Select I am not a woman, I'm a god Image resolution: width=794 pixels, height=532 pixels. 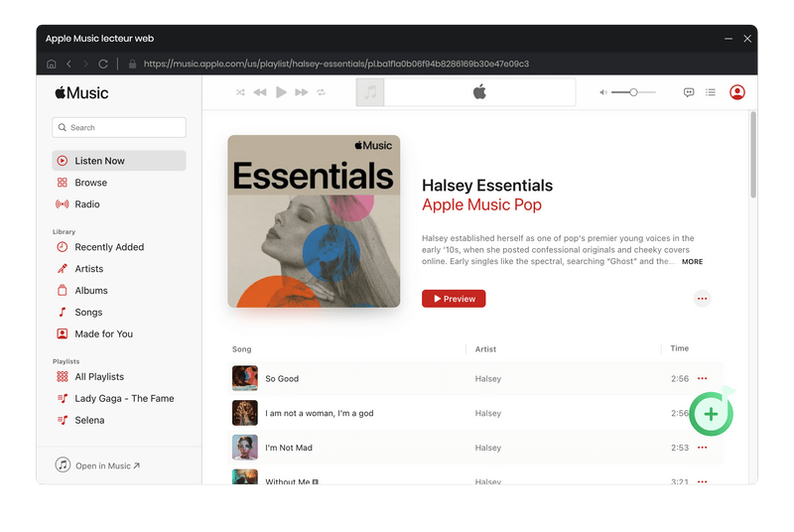pos(320,413)
